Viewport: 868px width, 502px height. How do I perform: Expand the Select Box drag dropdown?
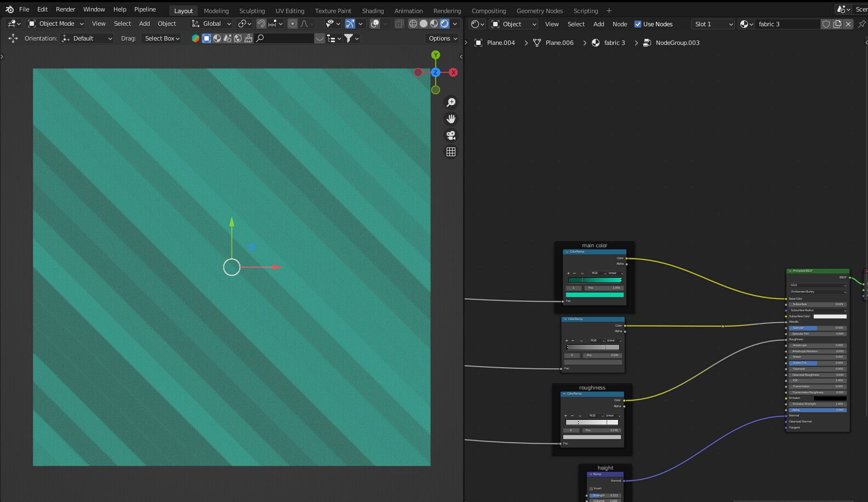pos(162,38)
